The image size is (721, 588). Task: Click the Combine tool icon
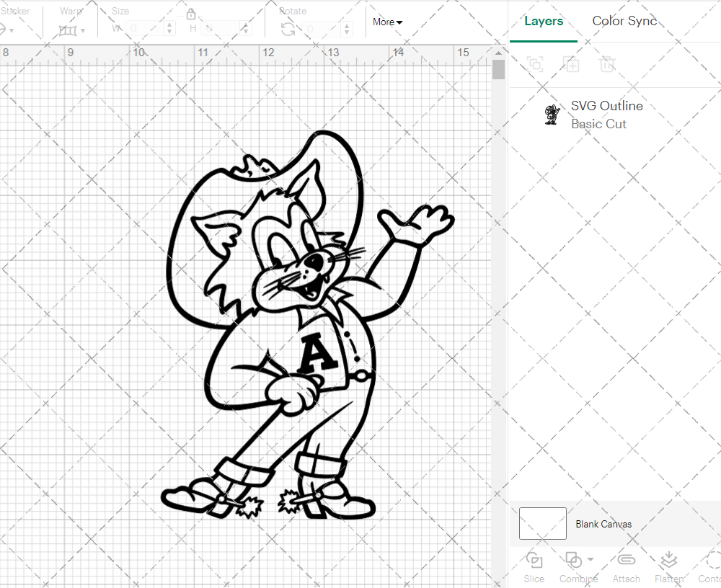point(573,561)
